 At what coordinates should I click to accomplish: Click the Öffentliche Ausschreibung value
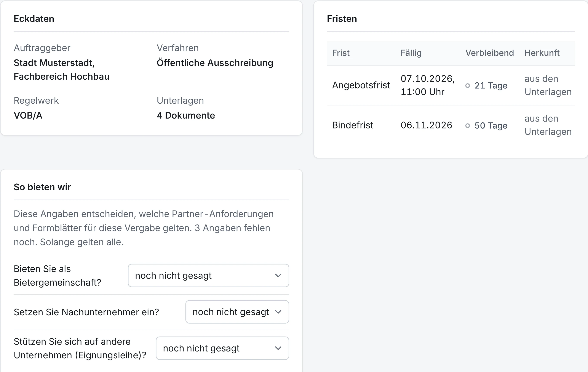pos(215,63)
